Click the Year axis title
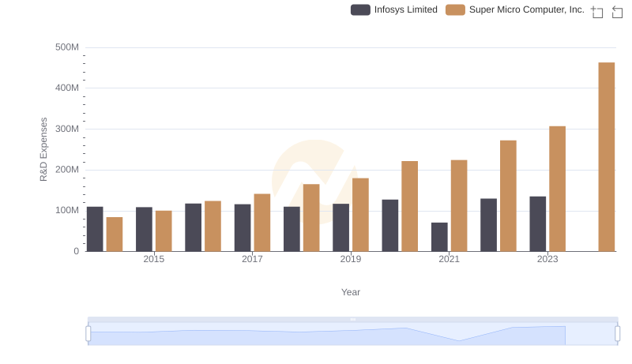The height and width of the screenshot is (364, 632). (351, 292)
